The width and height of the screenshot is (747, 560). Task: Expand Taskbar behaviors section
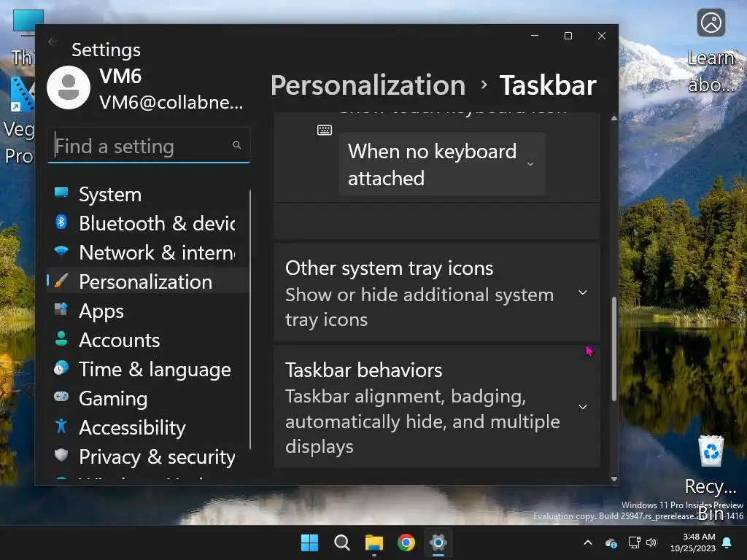tap(436, 407)
